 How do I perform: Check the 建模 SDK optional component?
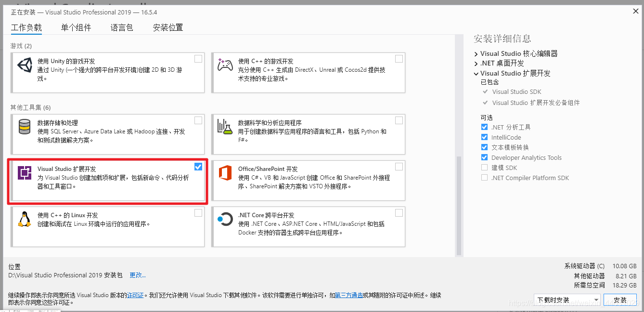pos(484,168)
